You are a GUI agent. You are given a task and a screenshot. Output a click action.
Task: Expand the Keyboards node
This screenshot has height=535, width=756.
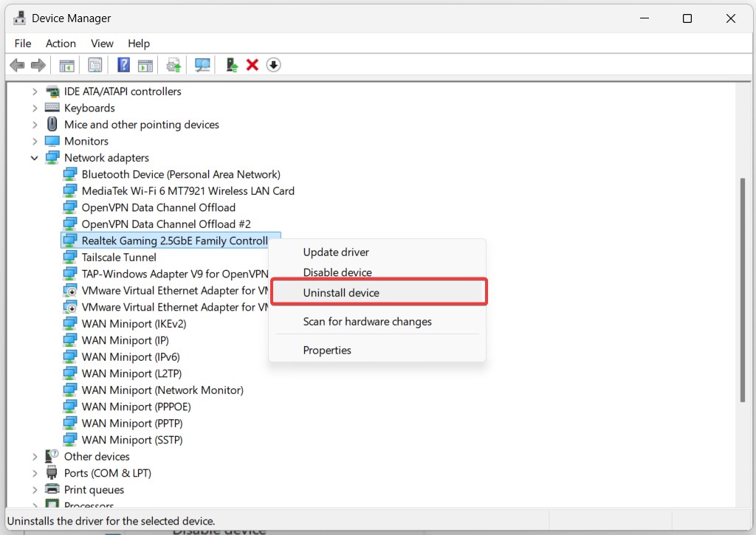pyautogui.click(x=35, y=108)
